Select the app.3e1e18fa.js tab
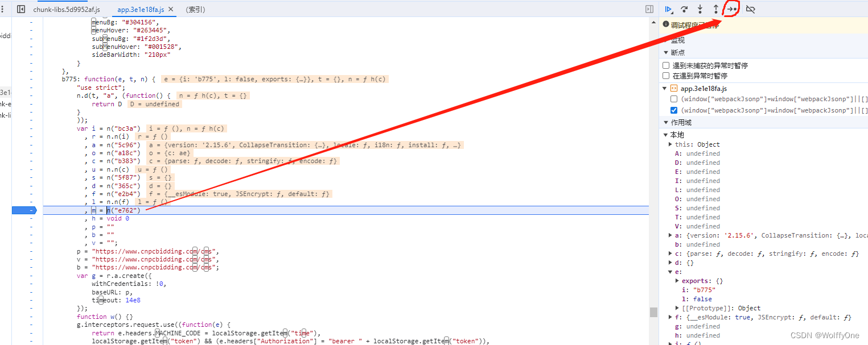 tap(141, 10)
